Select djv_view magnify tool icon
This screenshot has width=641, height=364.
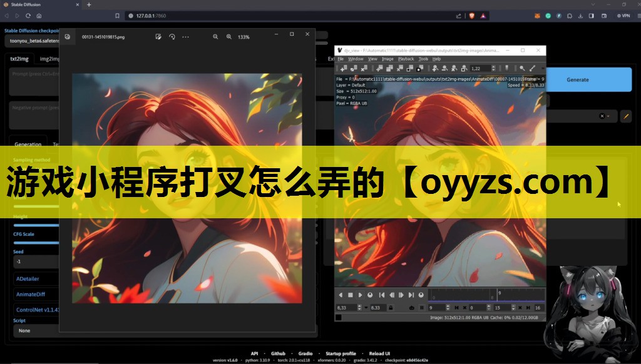522,68
